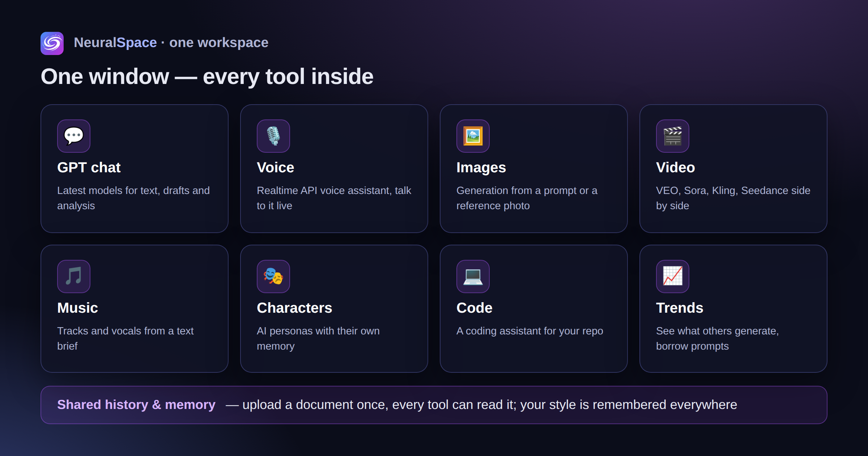Open the Trends card title
This screenshot has height=456, width=868.
(680, 308)
